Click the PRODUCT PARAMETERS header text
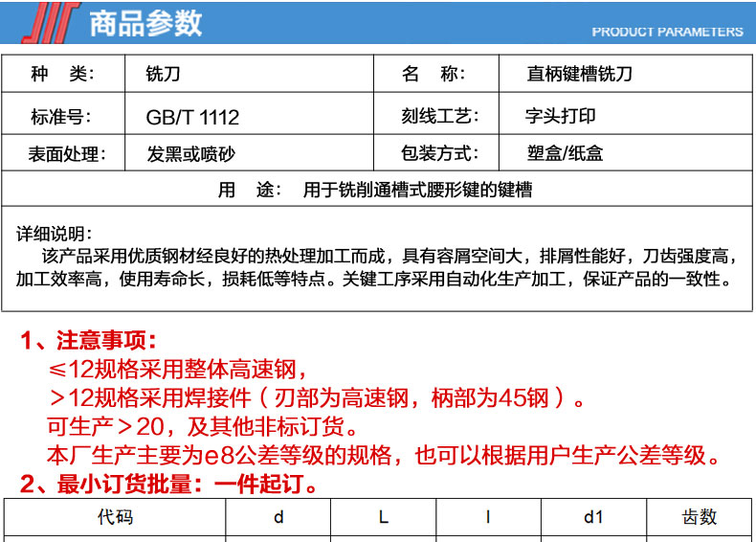This screenshot has height=542, width=756. click(667, 32)
